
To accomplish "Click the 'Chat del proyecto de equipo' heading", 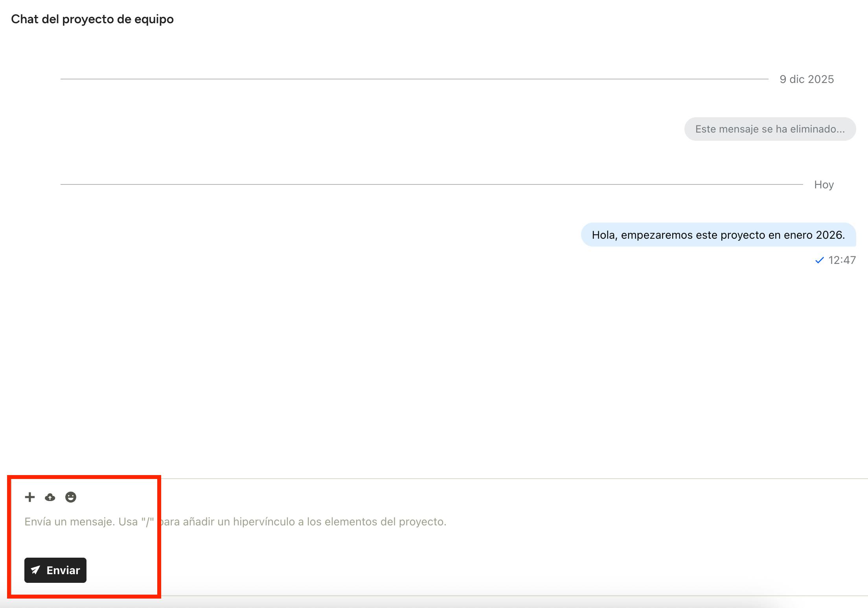I will (92, 19).
